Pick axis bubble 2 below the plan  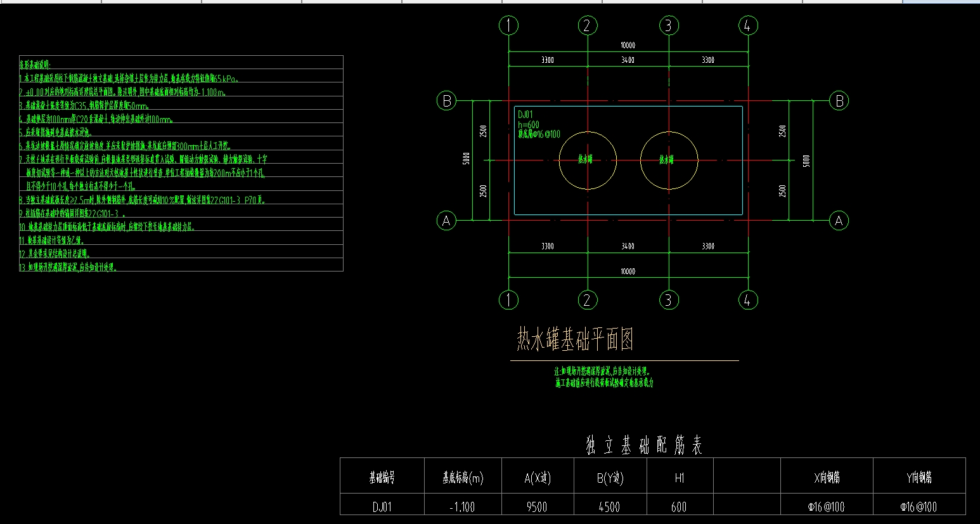pyautogui.click(x=588, y=299)
